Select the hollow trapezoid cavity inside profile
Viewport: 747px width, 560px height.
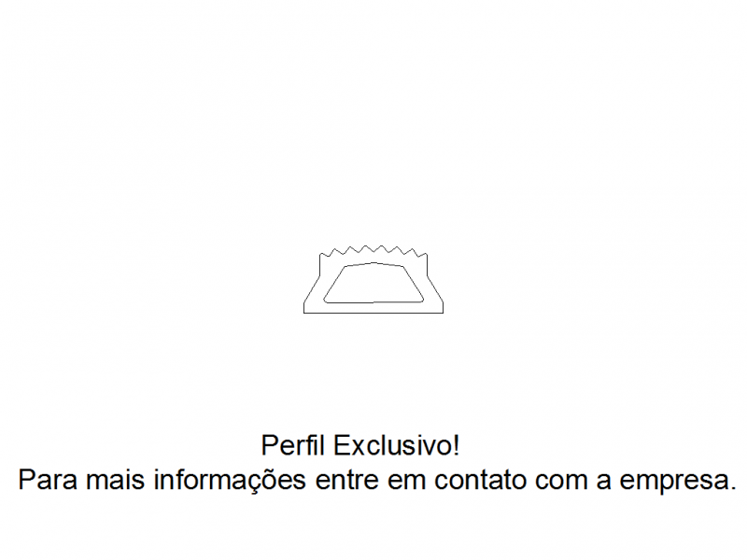[373, 283]
